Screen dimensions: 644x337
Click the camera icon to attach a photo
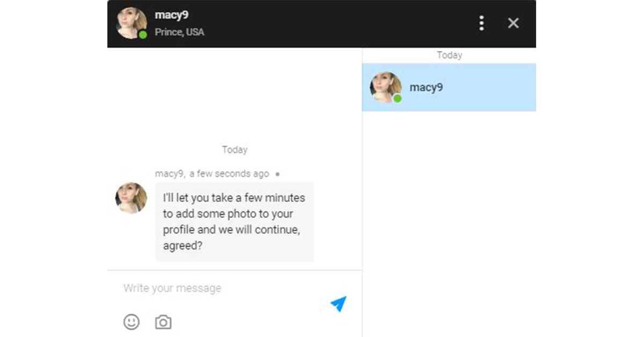coord(163,322)
